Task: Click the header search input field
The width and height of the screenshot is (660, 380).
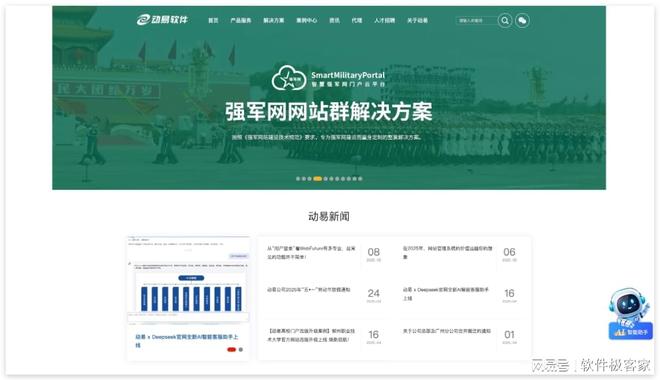Action: pyautogui.click(x=476, y=20)
